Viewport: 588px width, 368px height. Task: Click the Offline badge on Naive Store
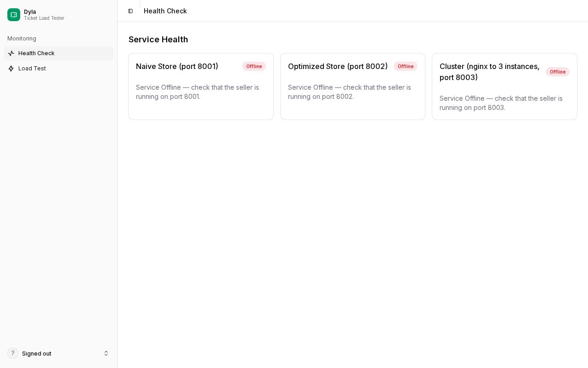point(254,66)
